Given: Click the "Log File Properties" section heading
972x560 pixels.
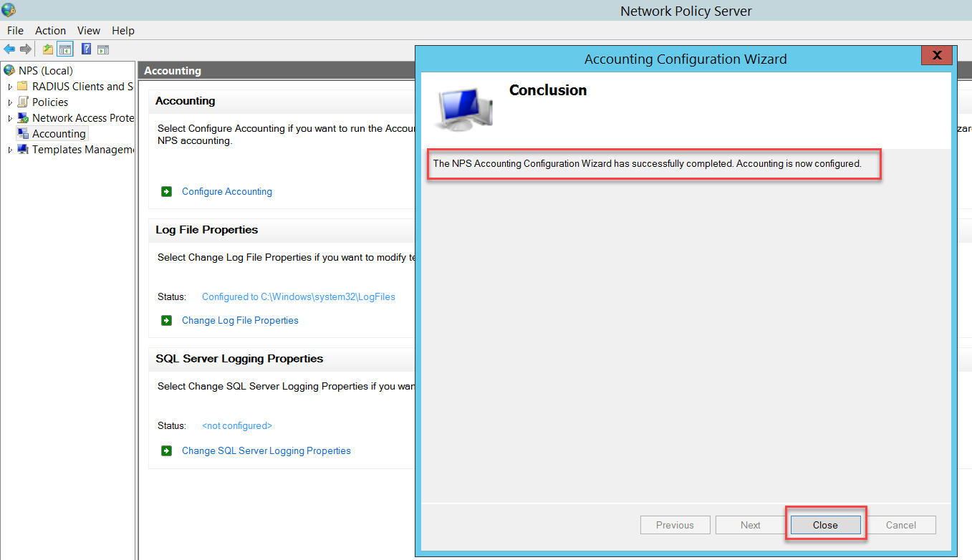Looking at the screenshot, I should pyautogui.click(x=206, y=230).
